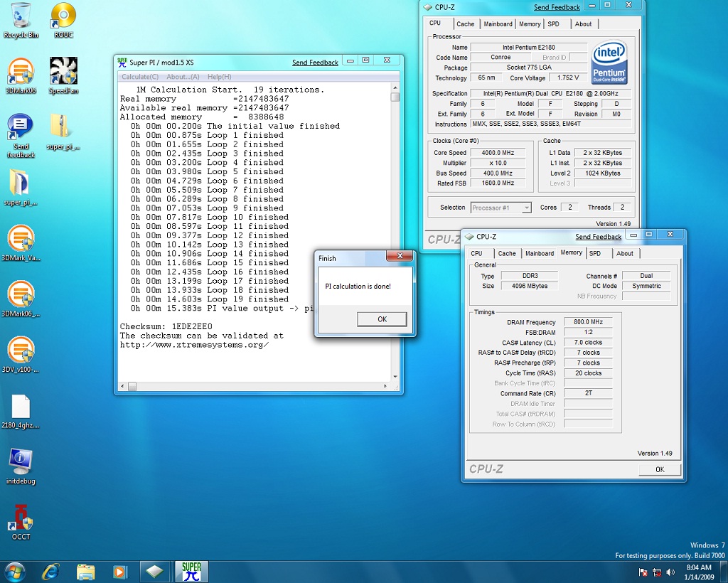Launch the 3DMark06_... installer icon
Image resolution: width=728 pixels, height=583 pixels.
pyautogui.click(x=21, y=299)
